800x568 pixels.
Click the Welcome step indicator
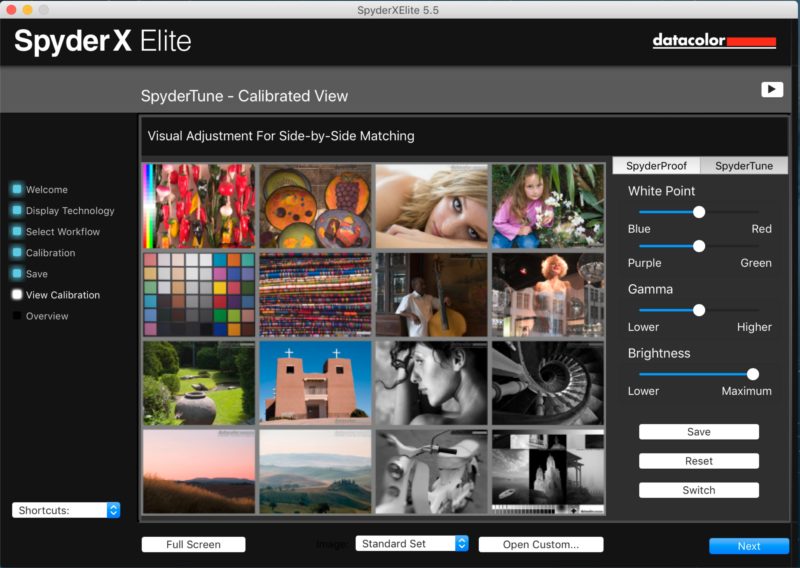17,189
